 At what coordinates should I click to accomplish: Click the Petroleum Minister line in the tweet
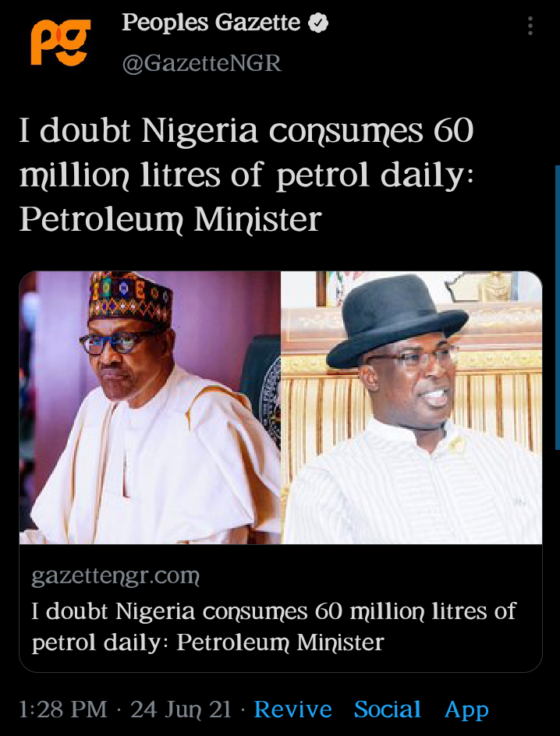[x=170, y=220]
